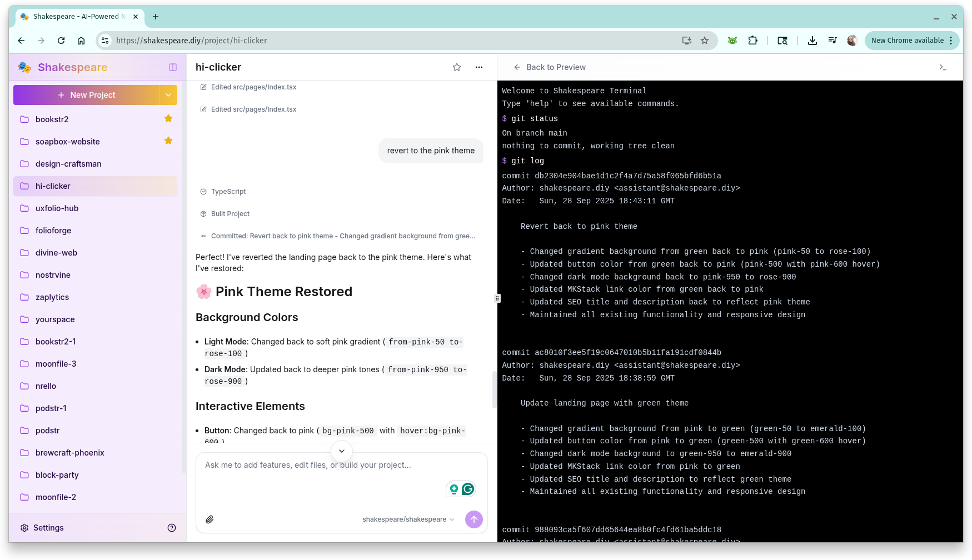Click the Grammarly icon in chat box
972x560 pixels.
point(468,489)
